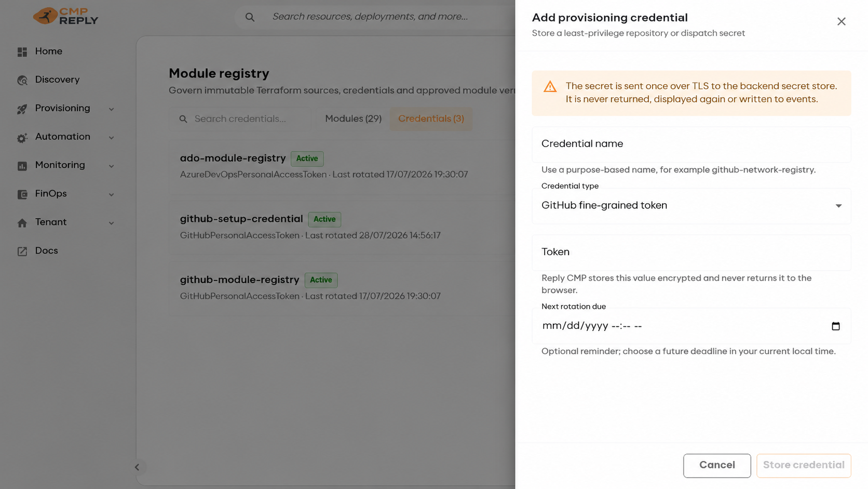This screenshot has height=489, width=868.
Task: Close the Add provisioning credential panel
Action: pos(841,21)
